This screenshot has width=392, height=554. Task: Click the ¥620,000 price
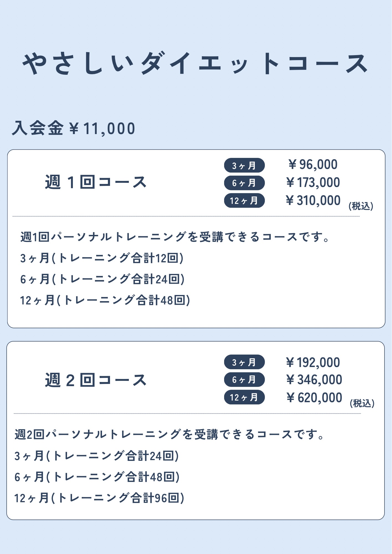pyautogui.click(x=314, y=398)
